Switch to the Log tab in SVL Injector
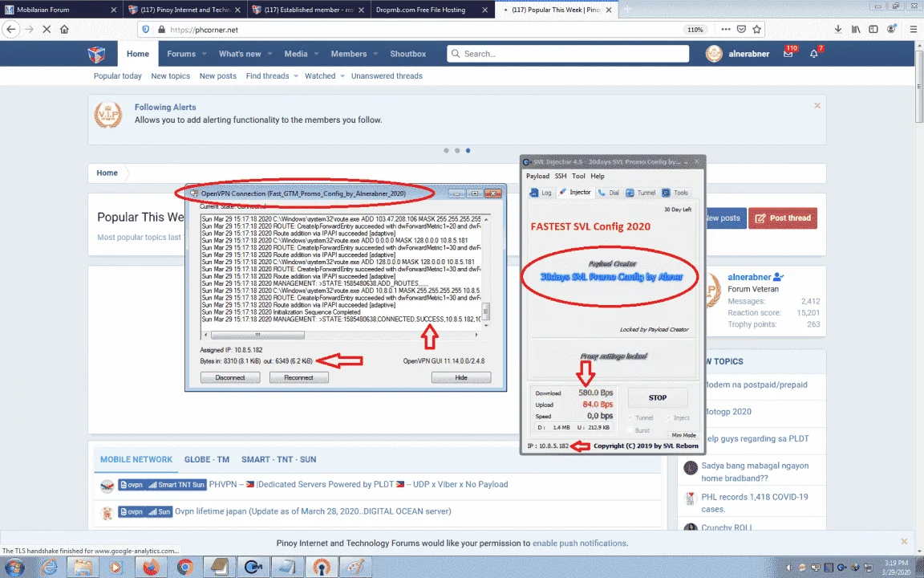This screenshot has width=924, height=578. point(541,193)
